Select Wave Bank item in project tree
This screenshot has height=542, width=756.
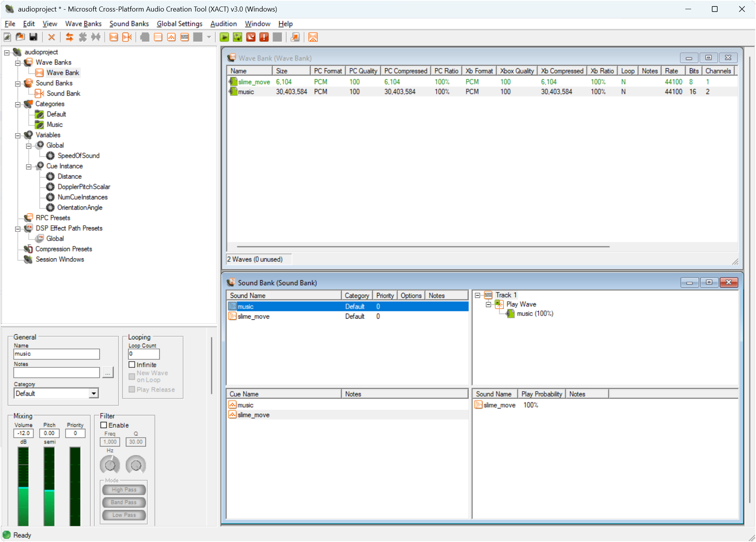(x=63, y=73)
